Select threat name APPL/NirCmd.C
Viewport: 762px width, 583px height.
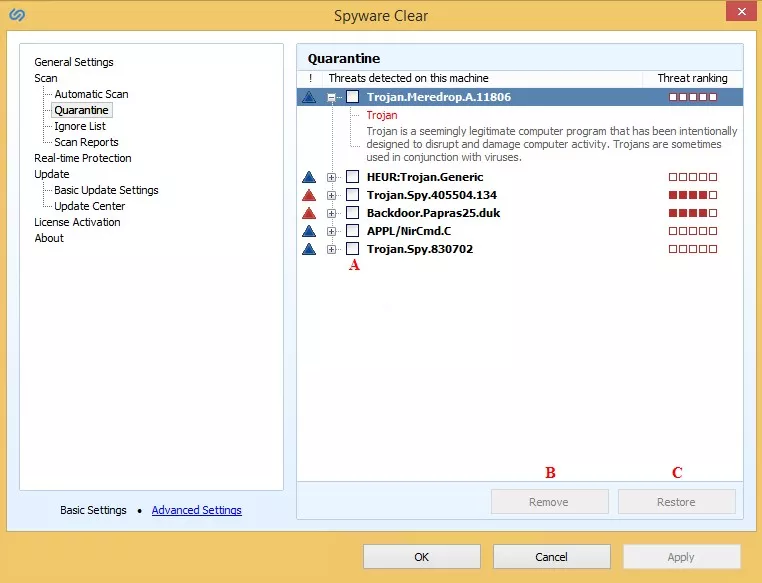click(x=409, y=231)
